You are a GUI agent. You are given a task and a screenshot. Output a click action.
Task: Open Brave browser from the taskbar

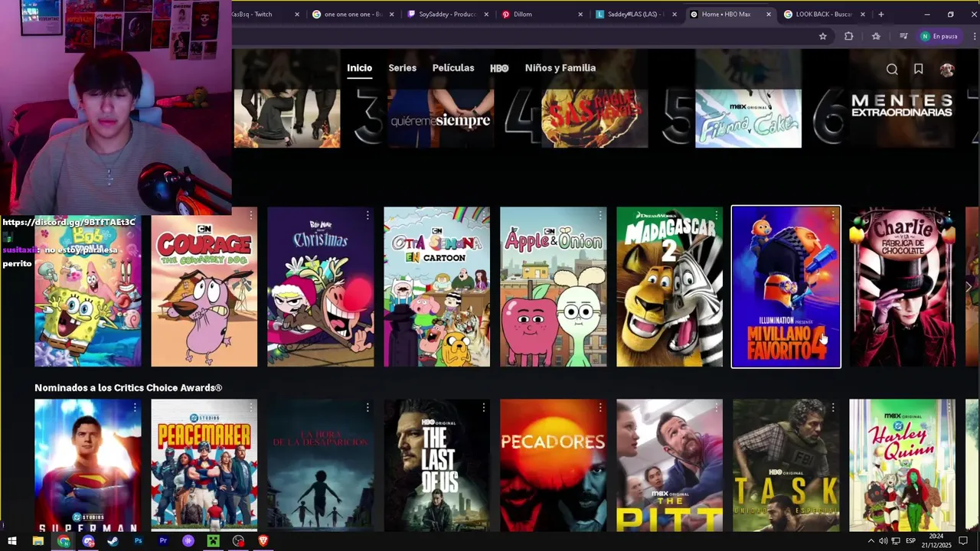[x=263, y=541]
